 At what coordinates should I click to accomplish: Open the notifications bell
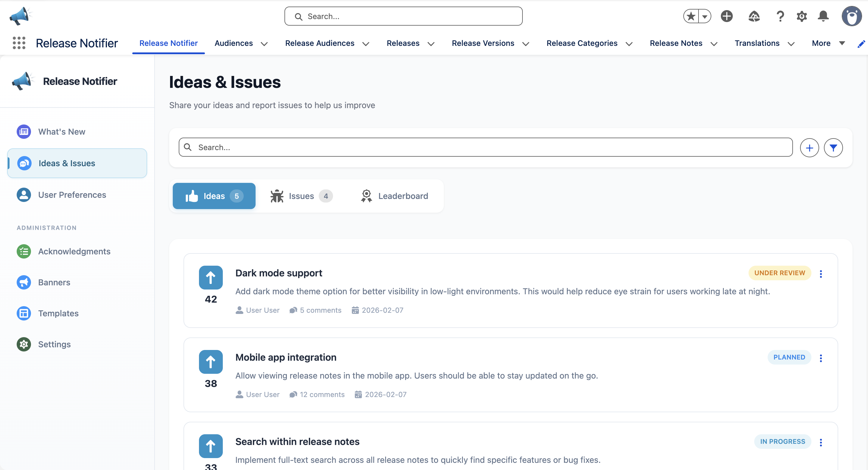pyautogui.click(x=823, y=16)
